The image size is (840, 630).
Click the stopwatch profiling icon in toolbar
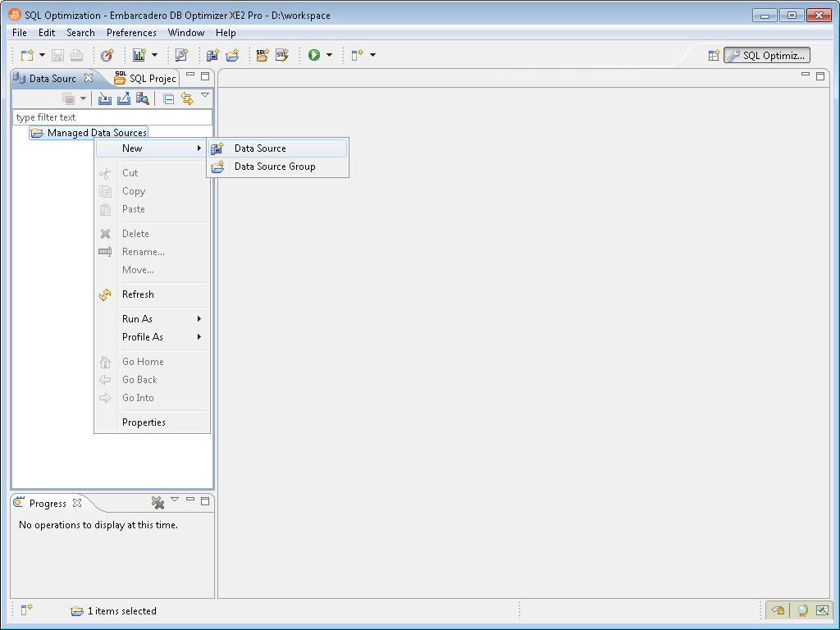(107, 55)
